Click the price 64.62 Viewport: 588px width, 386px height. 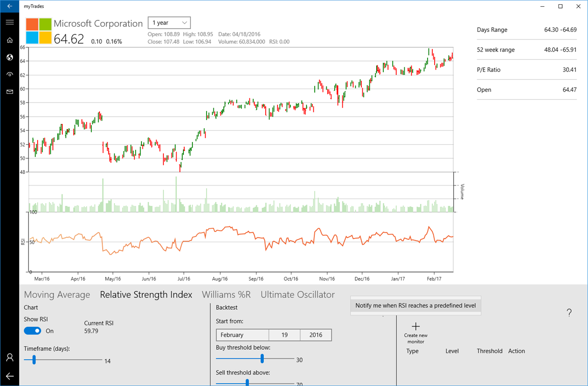point(69,39)
